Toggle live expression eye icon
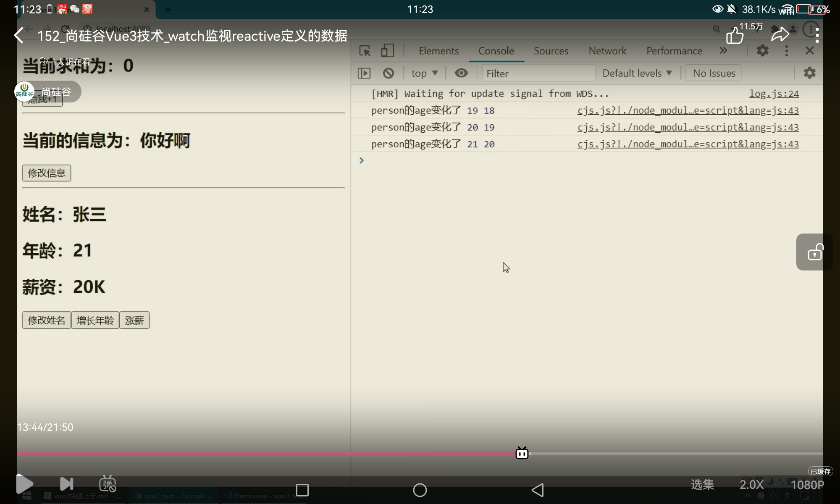This screenshot has width=840, height=504. click(461, 73)
